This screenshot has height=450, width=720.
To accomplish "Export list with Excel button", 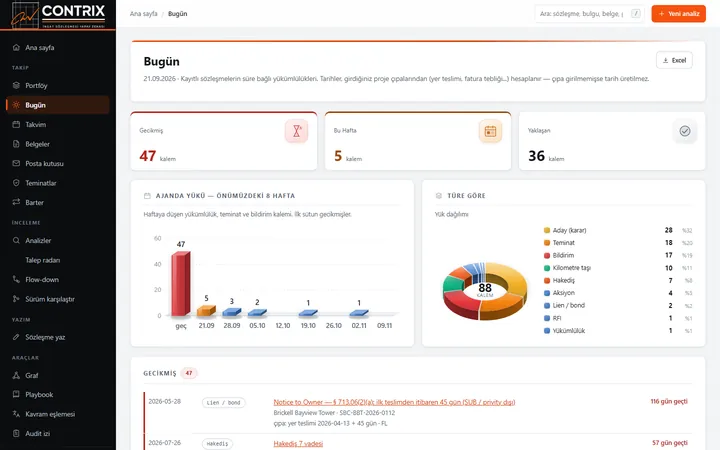I will (x=674, y=60).
